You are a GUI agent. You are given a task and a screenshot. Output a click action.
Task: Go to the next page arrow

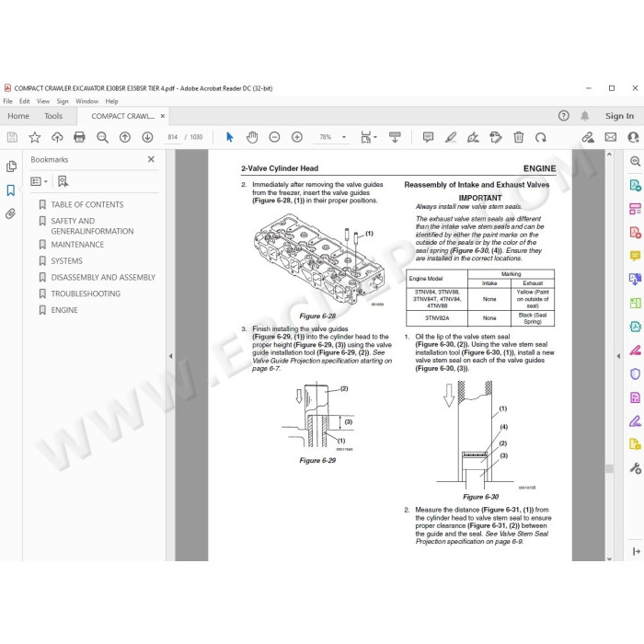[x=147, y=137]
